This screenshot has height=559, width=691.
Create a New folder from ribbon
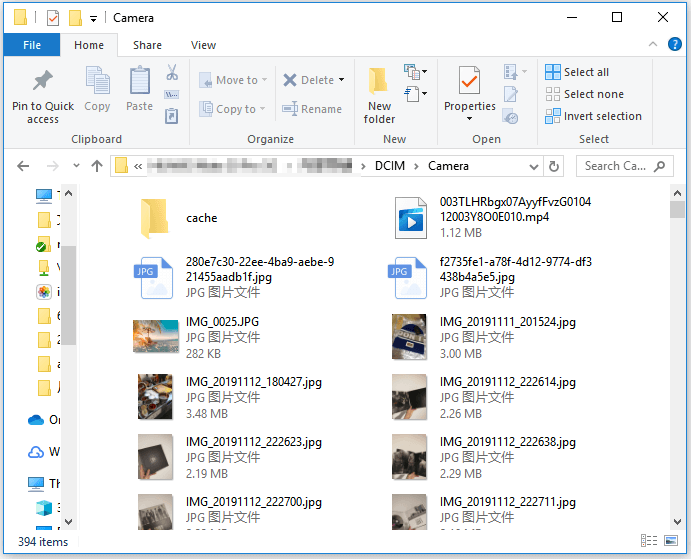pyautogui.click(x=379, y=97)
